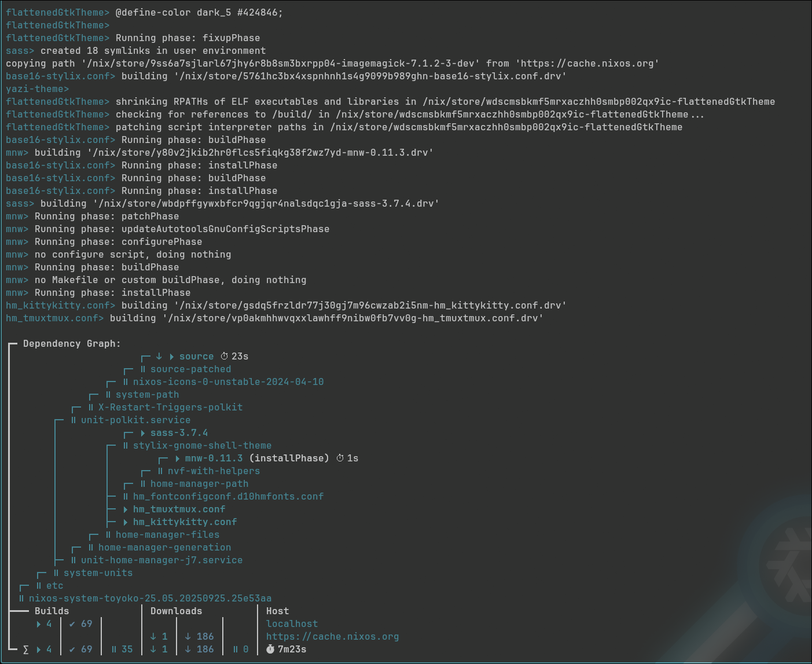Toggle the waiting-builds counter showing 35
The image size is (812, 664).
[x=121, y=649]
